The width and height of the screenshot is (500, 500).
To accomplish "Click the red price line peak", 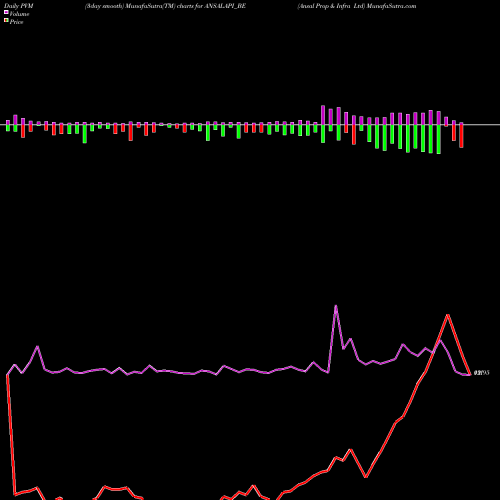I will [448, 315].
